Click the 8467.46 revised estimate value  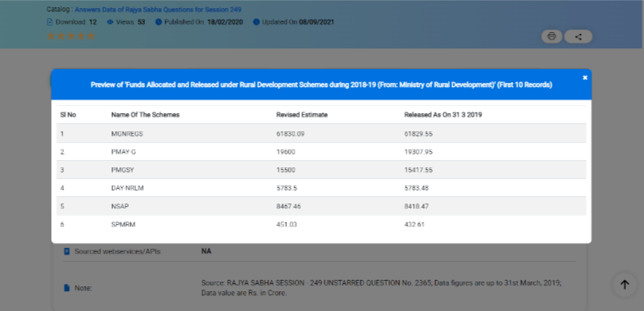[288, 206]
